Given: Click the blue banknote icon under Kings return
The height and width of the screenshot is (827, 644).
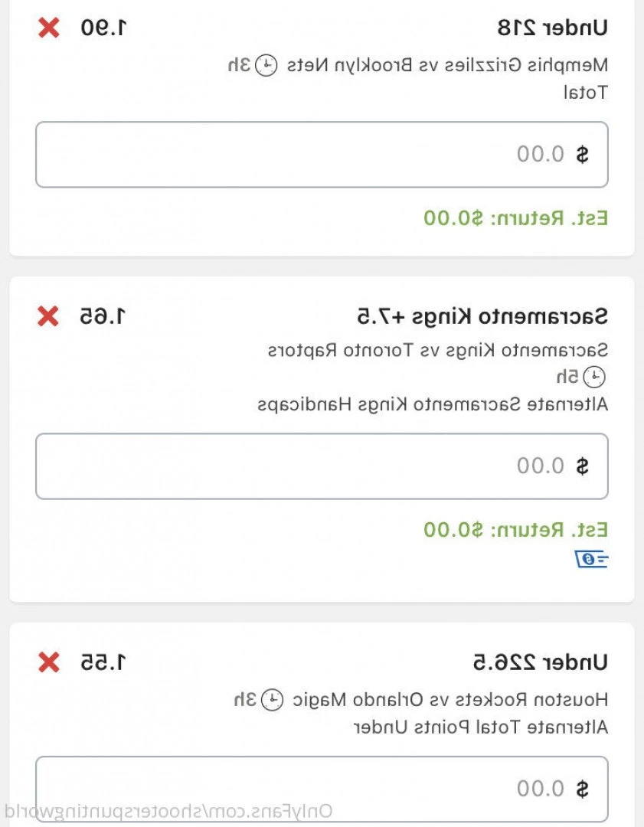Looking at the screenshot, I should click(x=591, y=559).
